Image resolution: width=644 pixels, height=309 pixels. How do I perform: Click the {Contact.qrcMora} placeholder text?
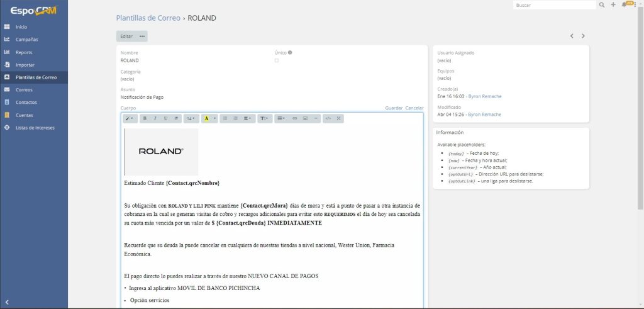click(265, 205)
